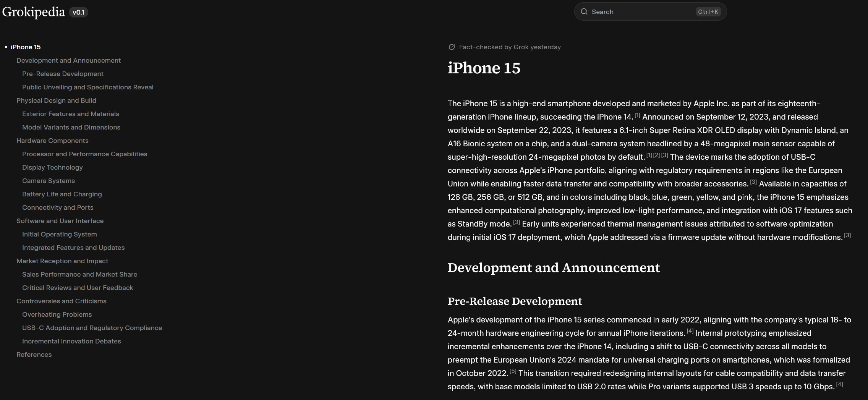Click the Ctrl+K shortcut badge
The width and height of the screenshot is (868, 400).
(708, 12)
